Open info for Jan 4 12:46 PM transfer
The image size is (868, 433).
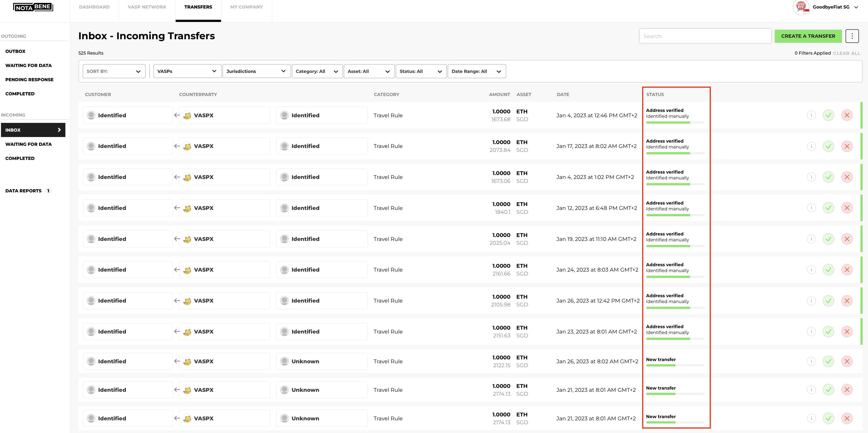pos(811,115)
